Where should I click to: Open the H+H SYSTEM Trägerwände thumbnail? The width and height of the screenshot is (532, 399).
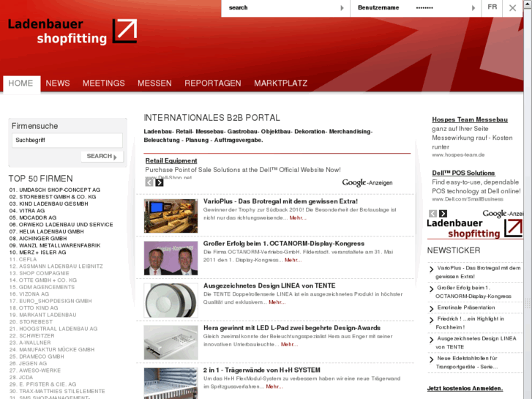171,383
